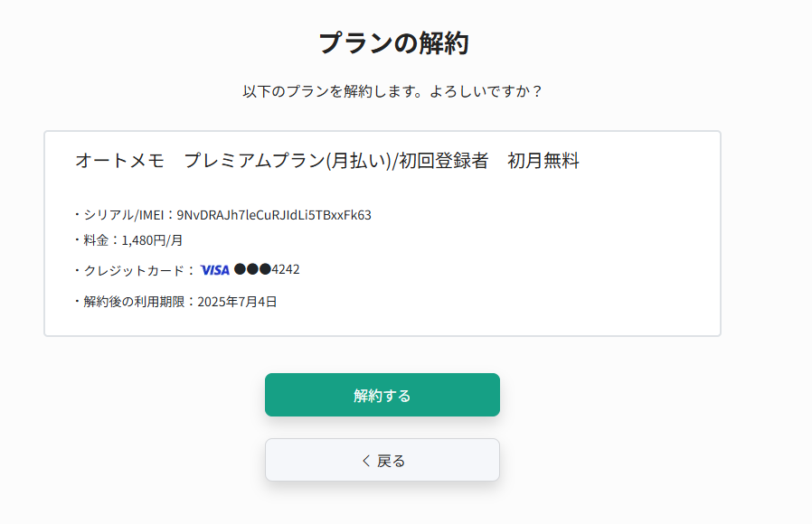
Task: Go back with the 戻る button
Action: tap(382, 460)
